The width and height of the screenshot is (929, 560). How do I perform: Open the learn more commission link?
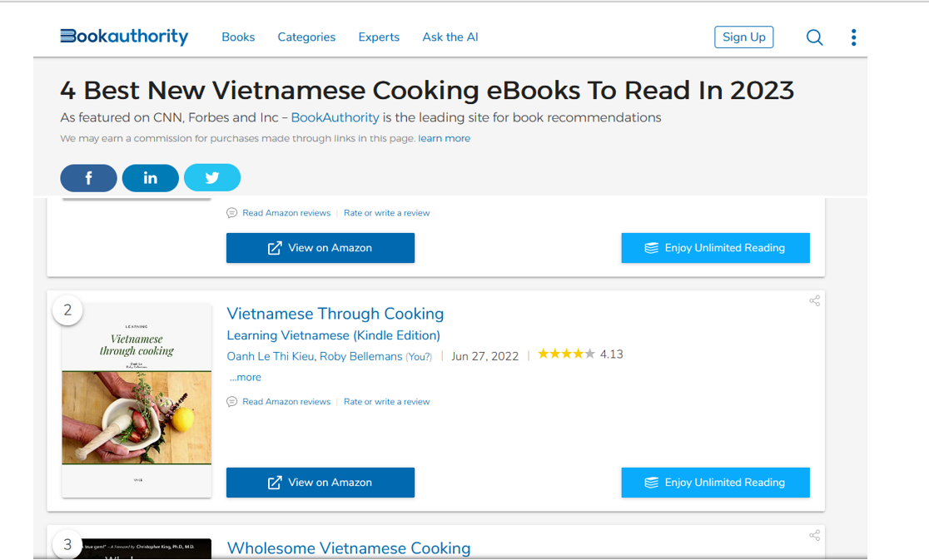445,138
